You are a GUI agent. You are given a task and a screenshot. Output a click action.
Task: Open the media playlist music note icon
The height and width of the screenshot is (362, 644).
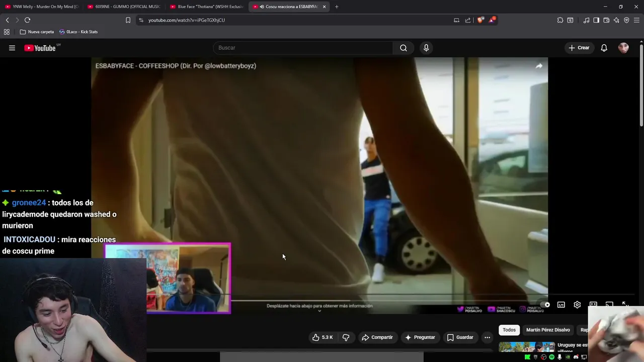(x=586, y=20)
